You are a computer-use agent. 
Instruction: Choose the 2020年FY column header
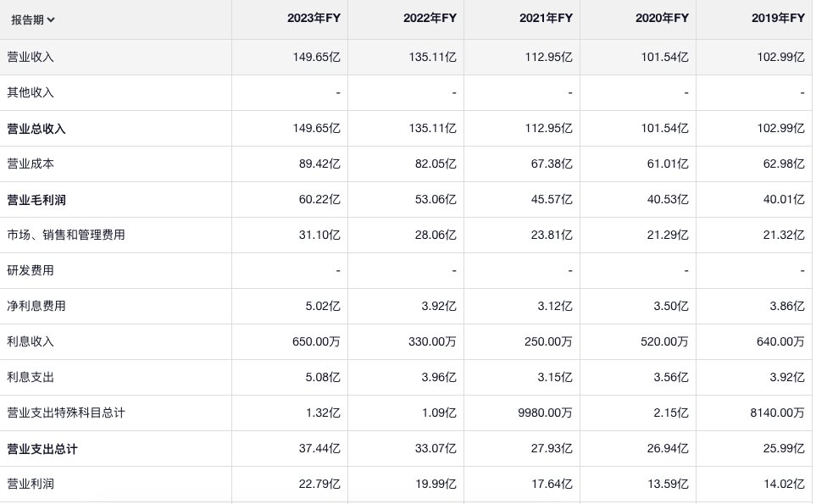tap(662, 18)
